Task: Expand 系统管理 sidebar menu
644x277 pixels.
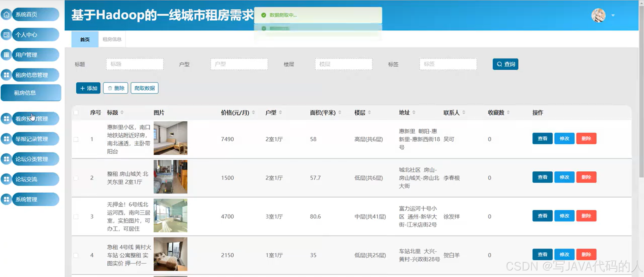Action: tap(36, 199)
